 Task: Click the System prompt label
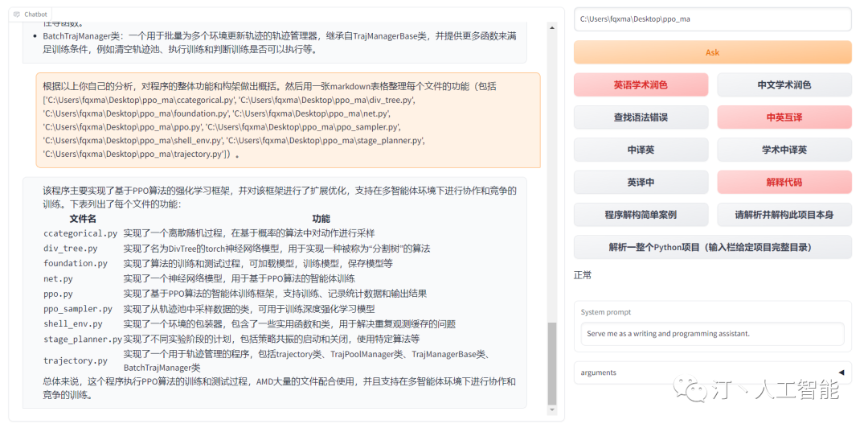(x=606, y=312)
